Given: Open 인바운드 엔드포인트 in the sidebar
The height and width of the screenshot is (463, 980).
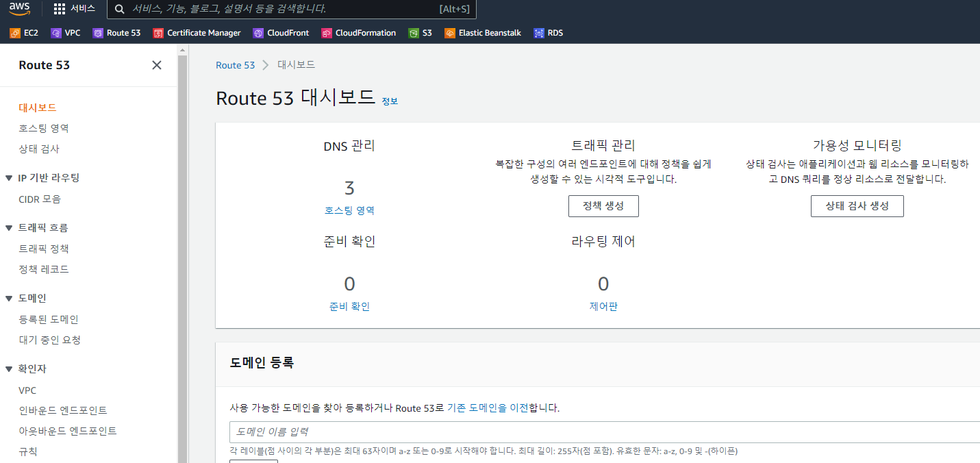Looking at the screenshot, I should (x=63, y=410).
